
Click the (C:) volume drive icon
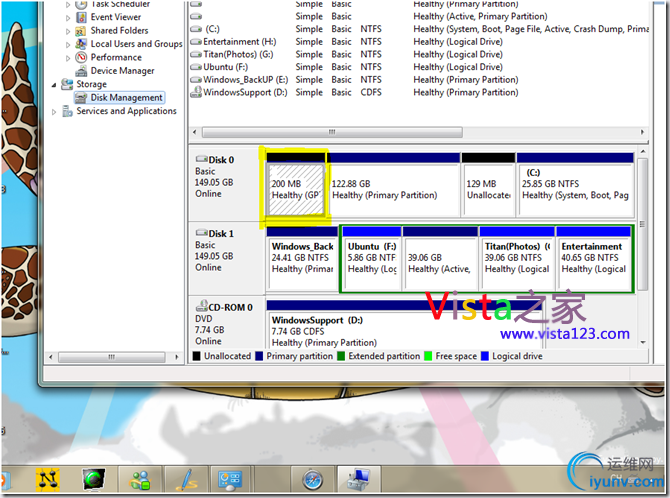click(196, 29)
